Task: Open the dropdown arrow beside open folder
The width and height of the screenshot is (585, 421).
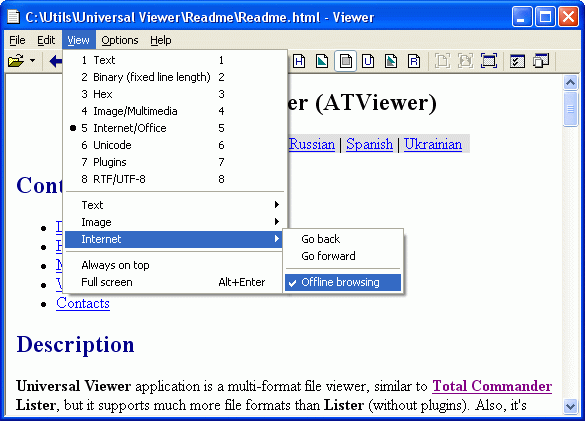Action: pyautogui.click(x=32, y=61)
